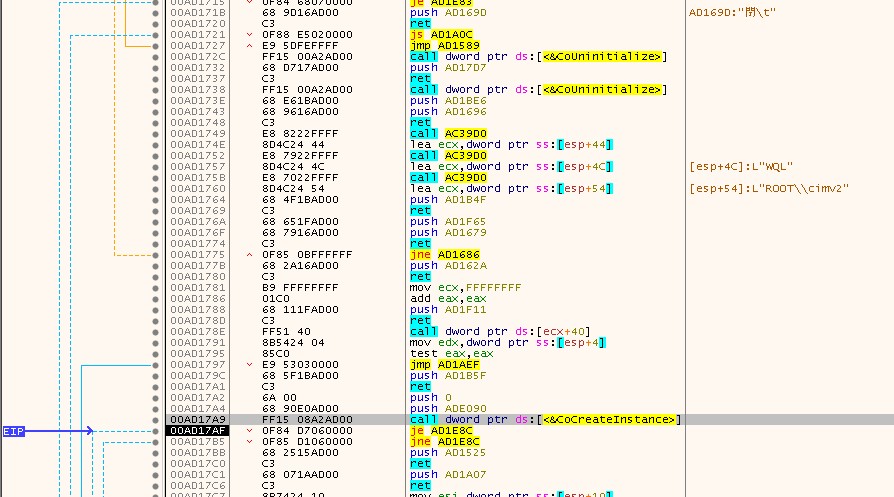Click jump-up marker next to jmp AD1589
Screen dimensions: 894x497
pos(250,46)
